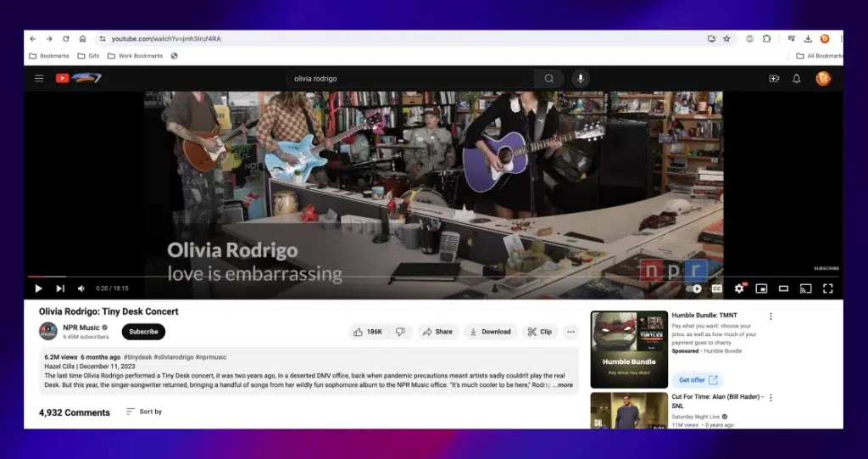The width and height of the screenshot is (868, 459).
Task: Open the browser Downloads icon
Action: pyautogui.click(x=808, y=39)
